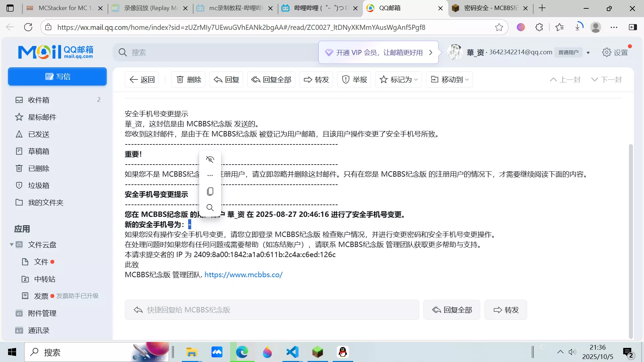The width and height of the screenshot is (644, 362).
Task: Click the compose (写信) button
Action: (x=57, y=76)
